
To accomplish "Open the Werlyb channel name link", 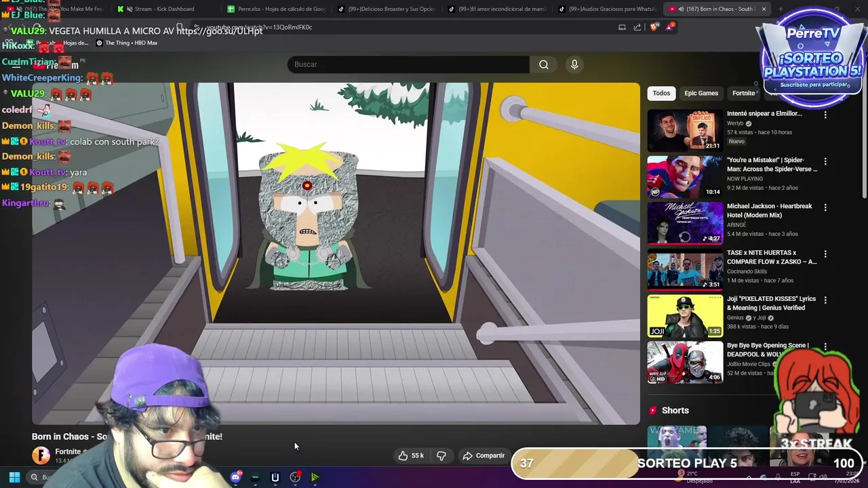I will click(735, 123).
